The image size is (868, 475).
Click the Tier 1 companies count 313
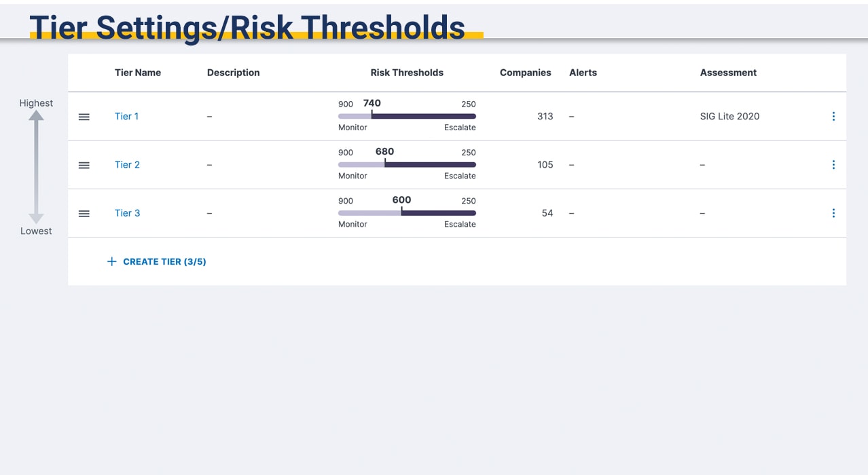(x=545, y=116)
